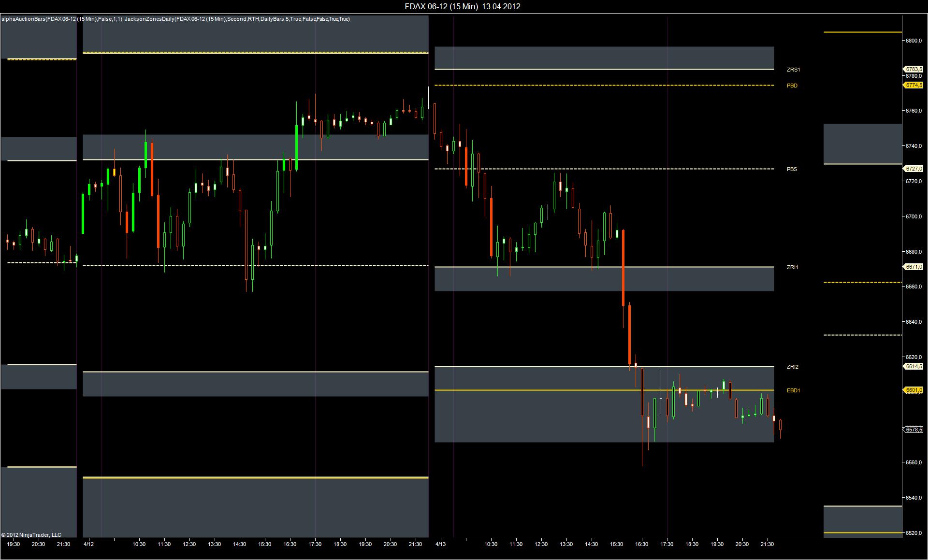Select the yellow 6774,5 price tag
Screen dimensions: 928x560
(913, 85)
